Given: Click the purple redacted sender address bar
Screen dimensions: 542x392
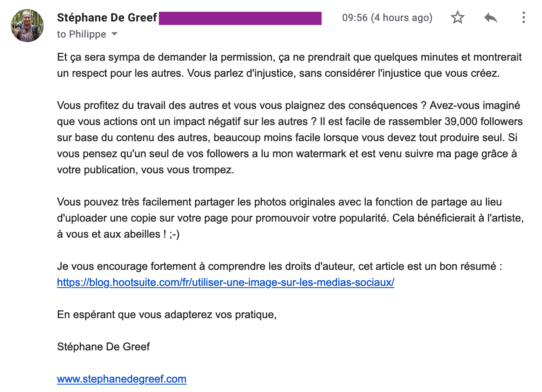Looking at the screenshot, I should pyautogui.click(x=240, y=18).
